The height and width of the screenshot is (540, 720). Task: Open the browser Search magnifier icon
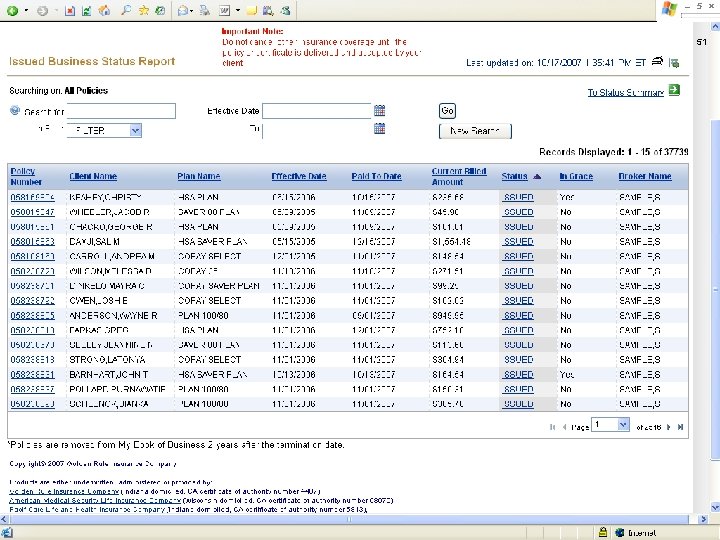tap(125, 10)
